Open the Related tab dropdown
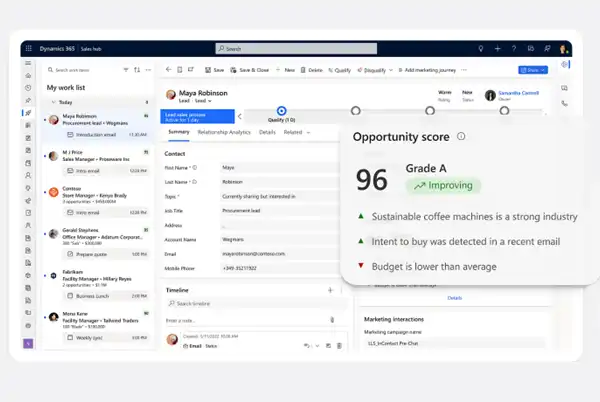This screenshot has height=402, width=600. [x=297, y=132]
